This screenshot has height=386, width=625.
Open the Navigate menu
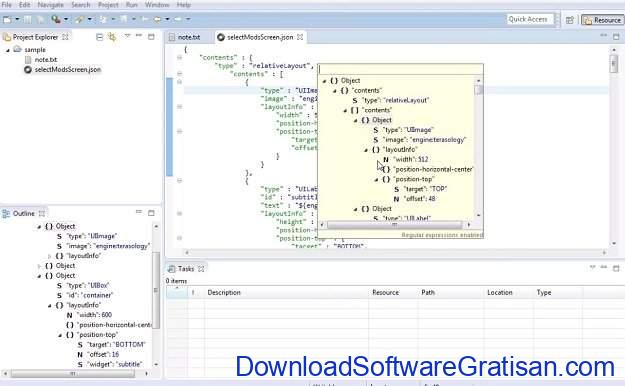[51, 5]
